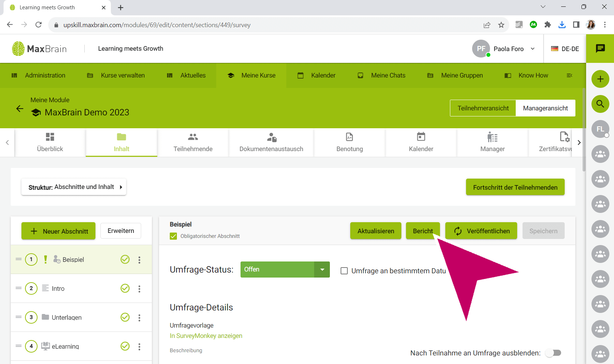Click Fortschritt der Teilnehmenden button

pos(515,187)
